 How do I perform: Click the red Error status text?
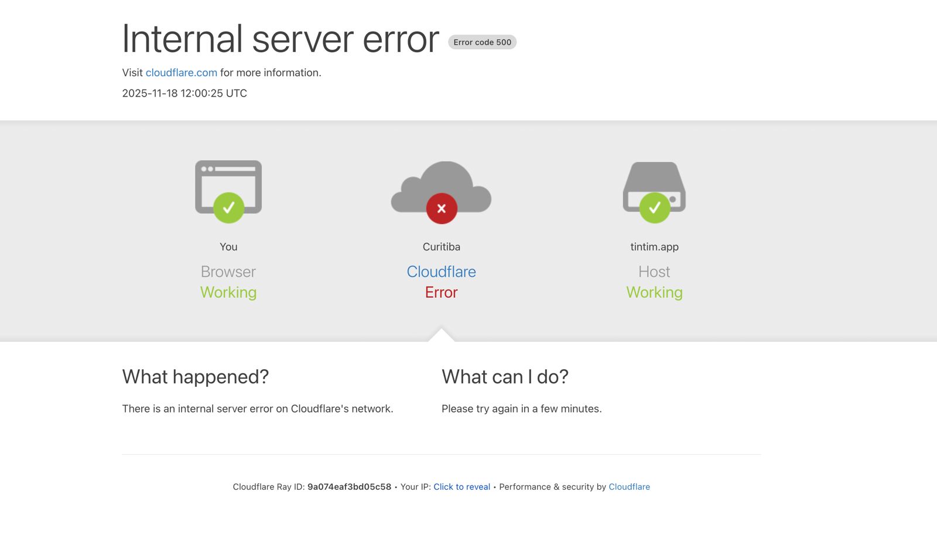pos(441,293)
